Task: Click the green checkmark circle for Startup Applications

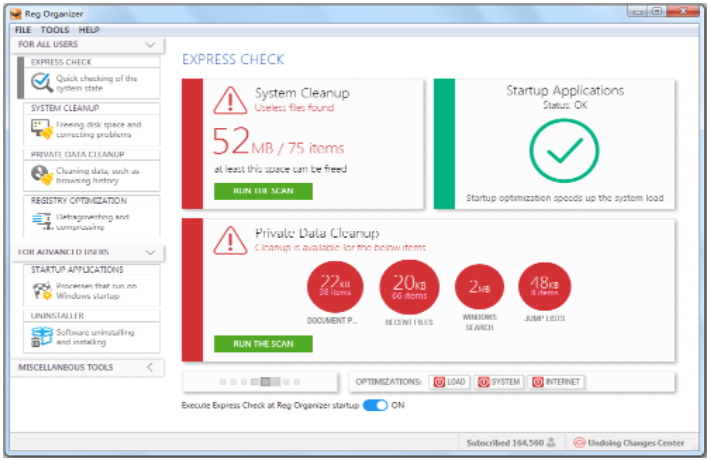Action: [x=565, y=151]
